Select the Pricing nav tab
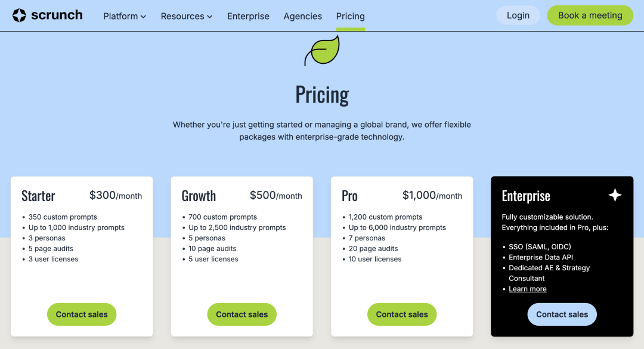The image size is (644, 349). tap(351, 16)
